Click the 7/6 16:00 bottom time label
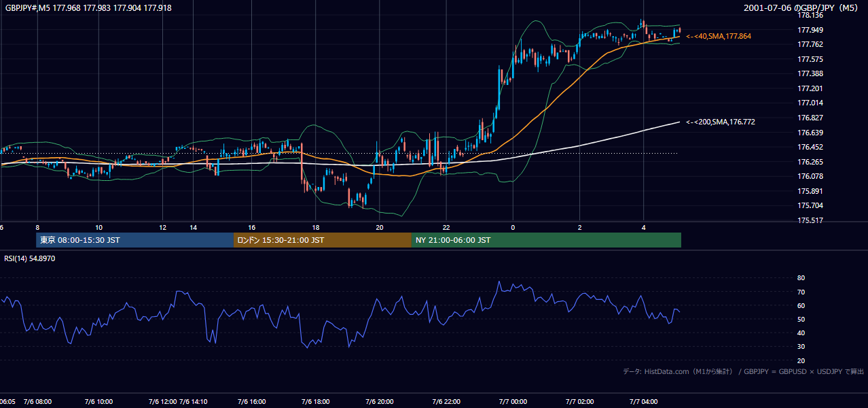868x408 pixels. tap(252, 401)
